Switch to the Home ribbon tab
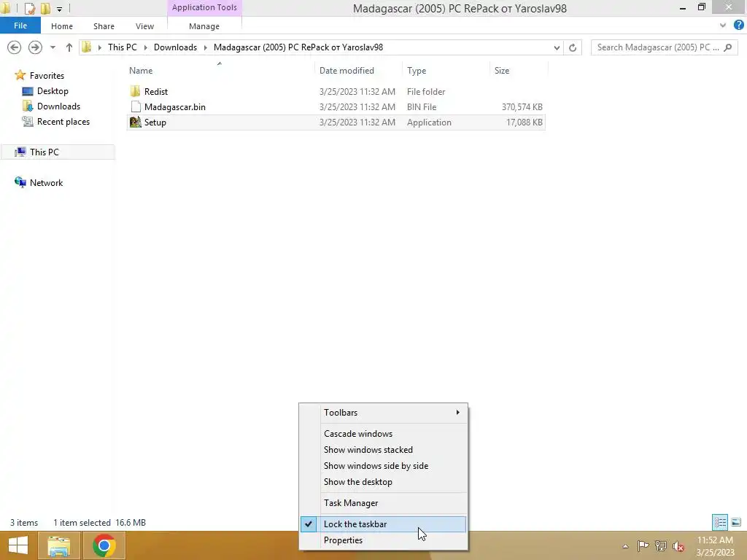This screenshot has height=560, width=747. (x=62, y=26)
